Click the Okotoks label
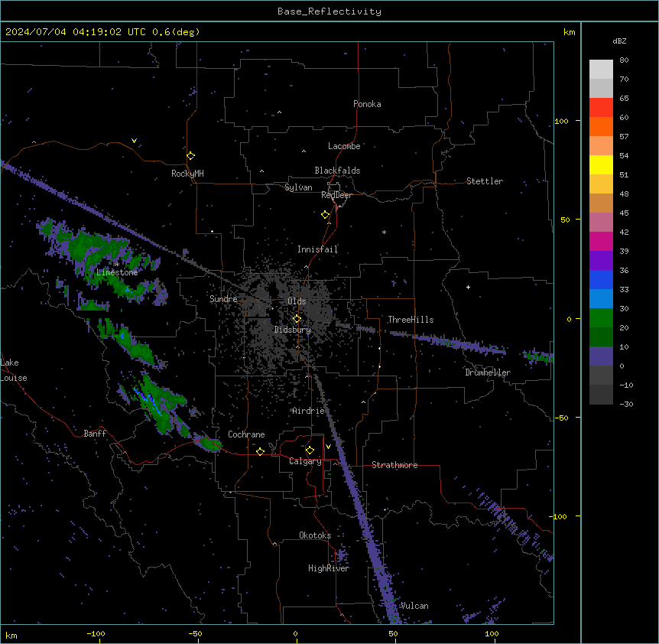This screenshot has height=644, width=659. [x=315, y=535]
